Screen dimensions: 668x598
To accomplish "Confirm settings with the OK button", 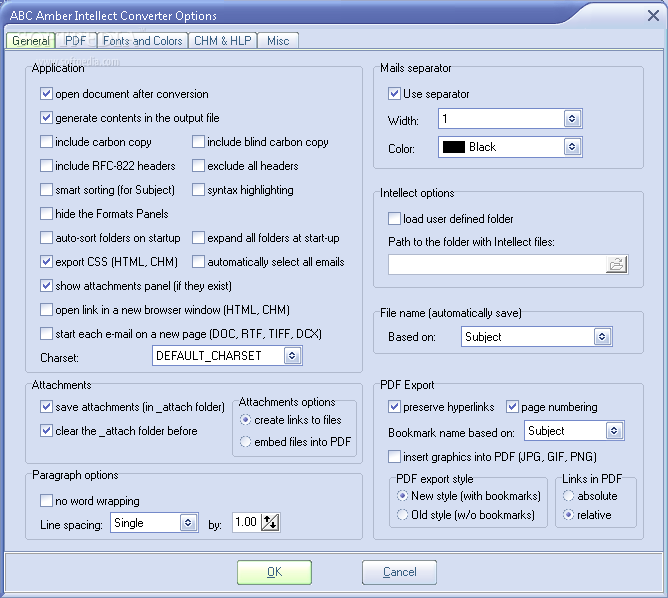I will [274, 572].
